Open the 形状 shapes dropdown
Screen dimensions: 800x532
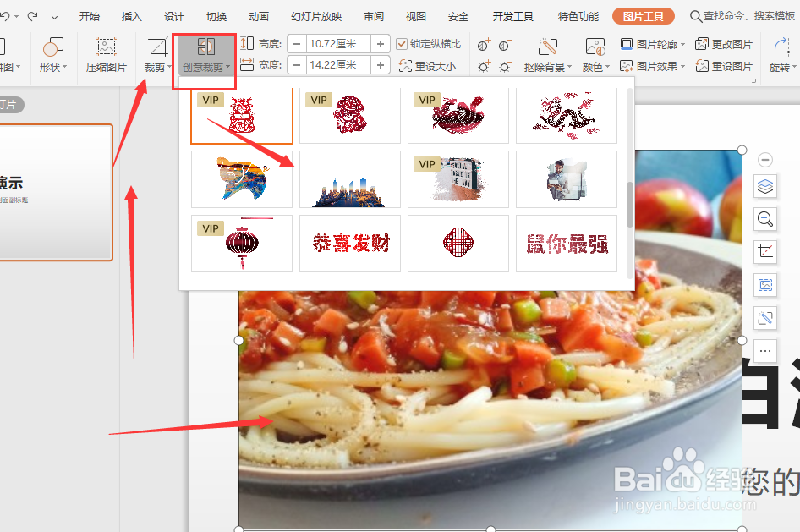[x=53, y=54]
